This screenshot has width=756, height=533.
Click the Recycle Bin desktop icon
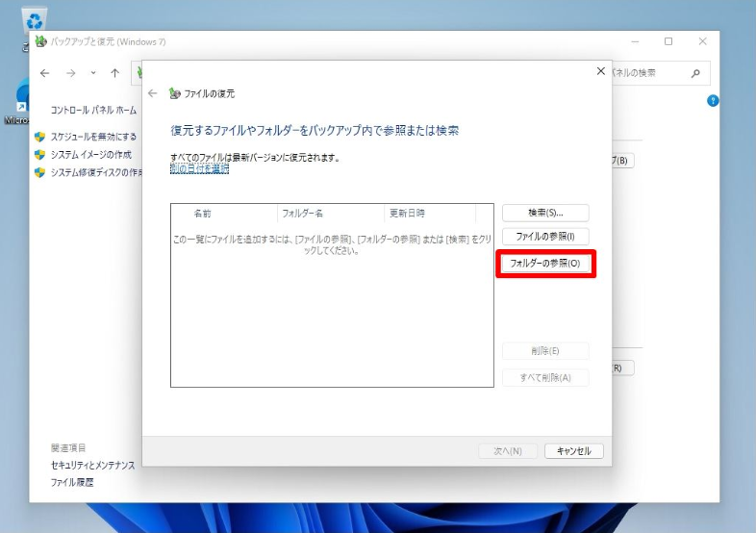pyautogui.click(x=34, y=19)
